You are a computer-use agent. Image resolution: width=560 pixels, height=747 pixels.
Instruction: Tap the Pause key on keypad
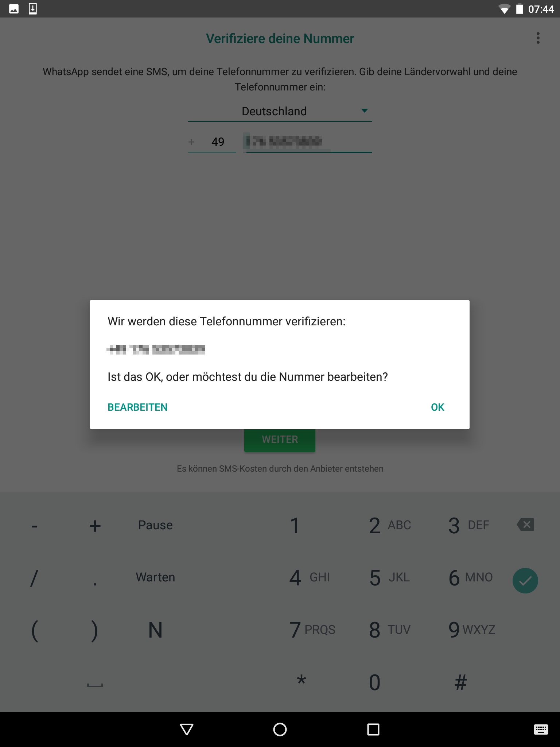point(155,525)
